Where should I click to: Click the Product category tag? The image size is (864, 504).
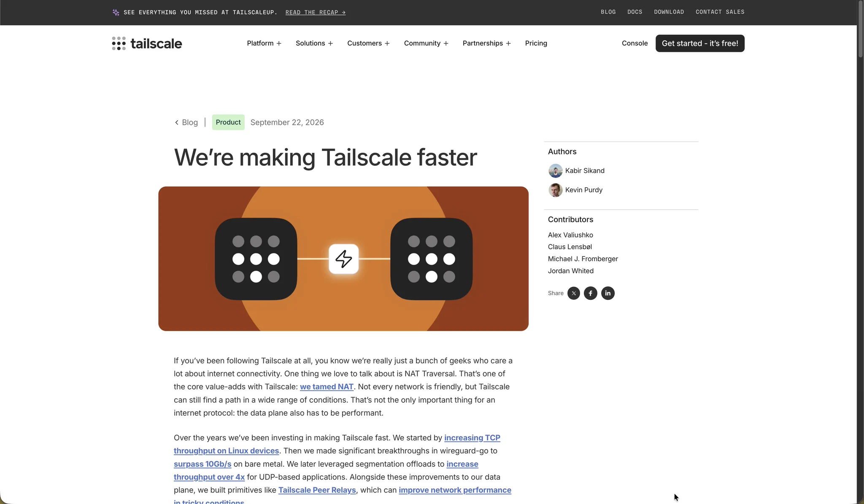pos(228,122)
